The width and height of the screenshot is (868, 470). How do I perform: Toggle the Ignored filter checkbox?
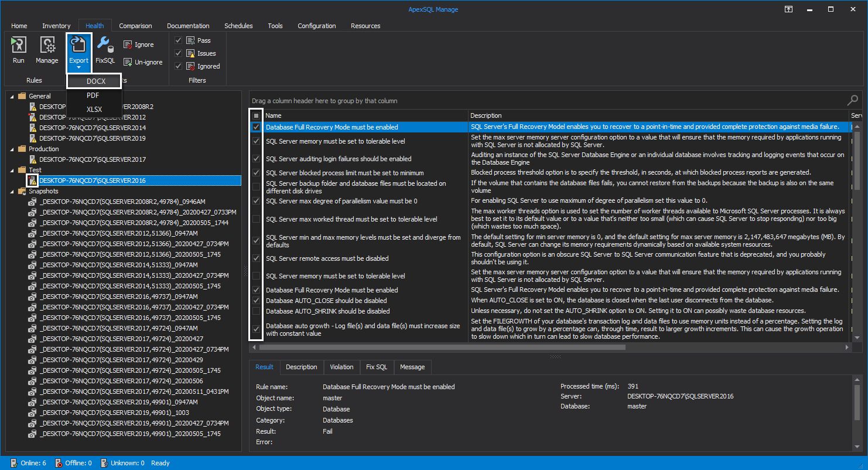179,66
